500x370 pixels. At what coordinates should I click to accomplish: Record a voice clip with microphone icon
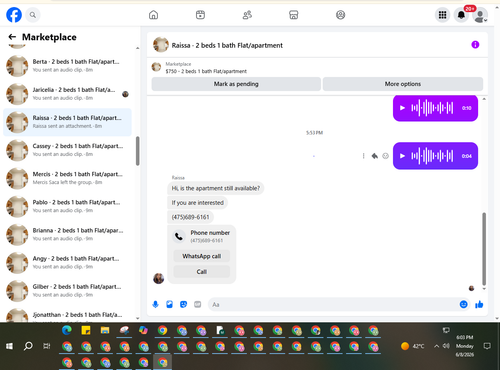pyautogui.click(x=155, y=304)
